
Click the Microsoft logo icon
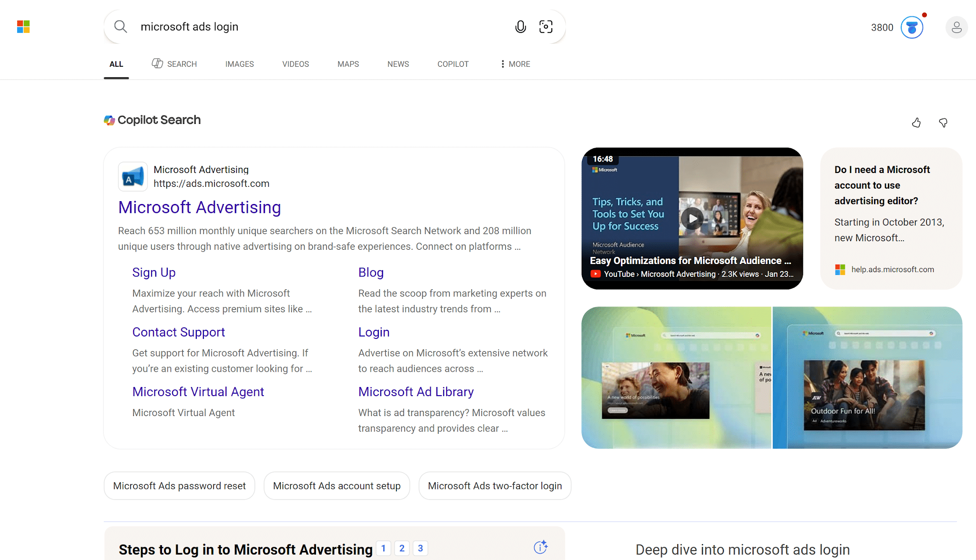coord(23,27)
